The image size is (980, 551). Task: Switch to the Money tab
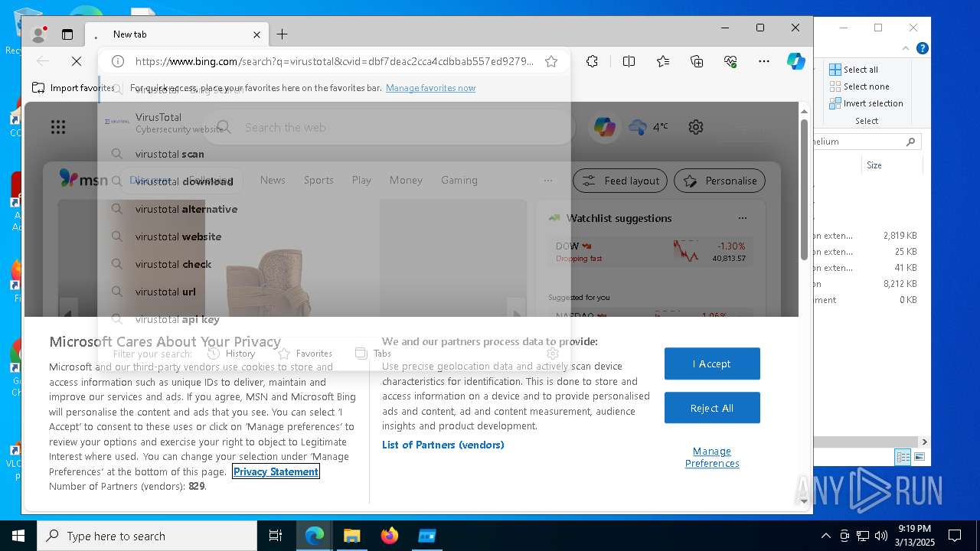pos(406,181)
